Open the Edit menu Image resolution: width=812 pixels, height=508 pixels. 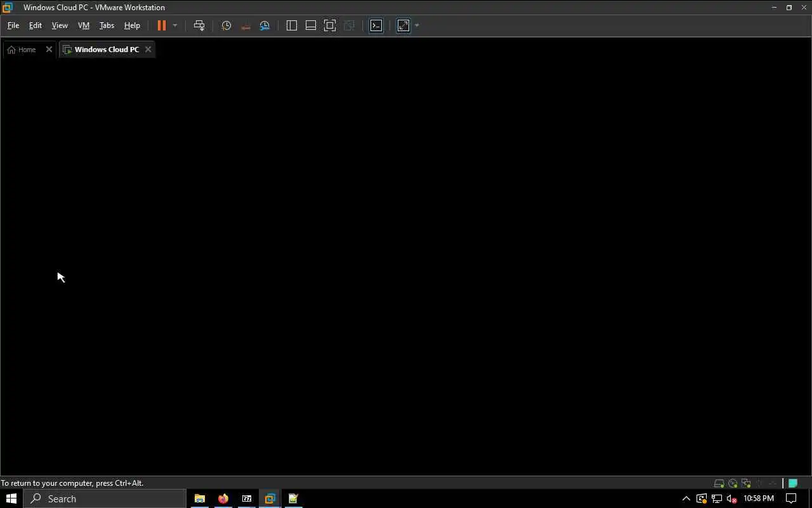(36, 25)
